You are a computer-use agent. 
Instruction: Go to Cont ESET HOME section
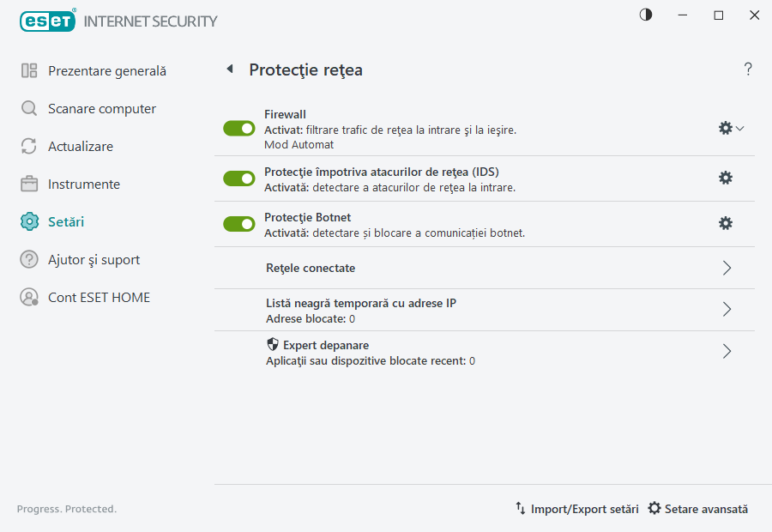tap(99, 297)
